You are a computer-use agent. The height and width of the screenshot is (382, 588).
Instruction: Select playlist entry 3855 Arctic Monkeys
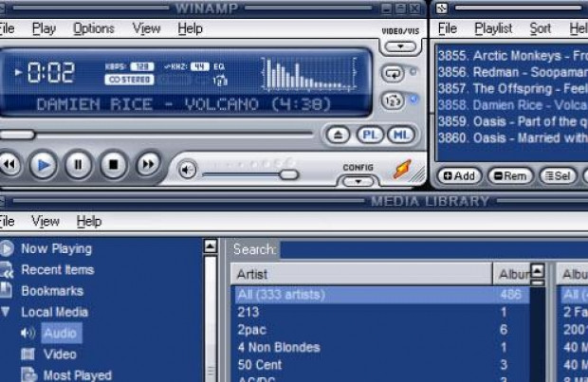[x=512, y=56]
